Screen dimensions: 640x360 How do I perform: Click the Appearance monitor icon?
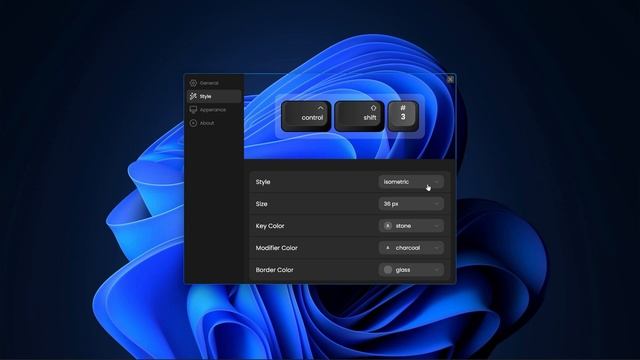[193, 110]
